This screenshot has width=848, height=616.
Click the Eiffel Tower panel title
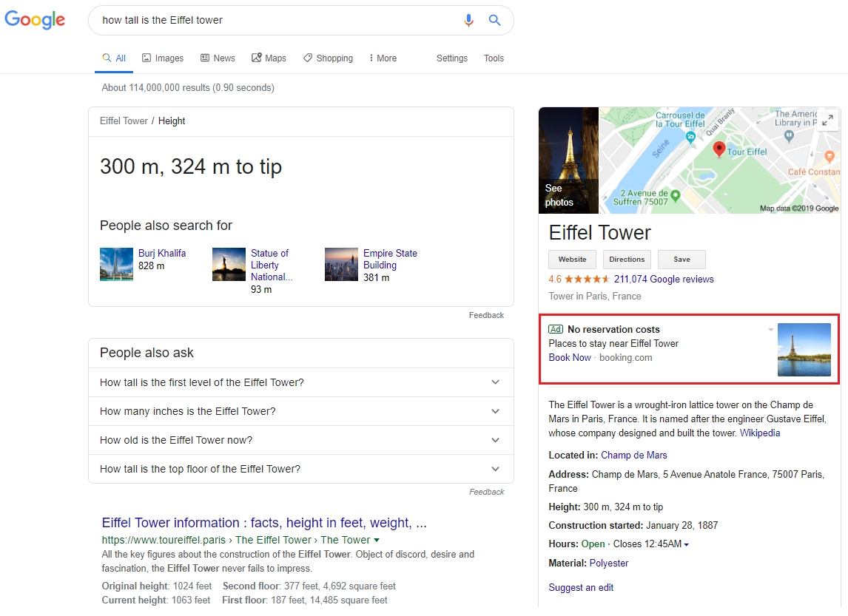tap(599, 232)
